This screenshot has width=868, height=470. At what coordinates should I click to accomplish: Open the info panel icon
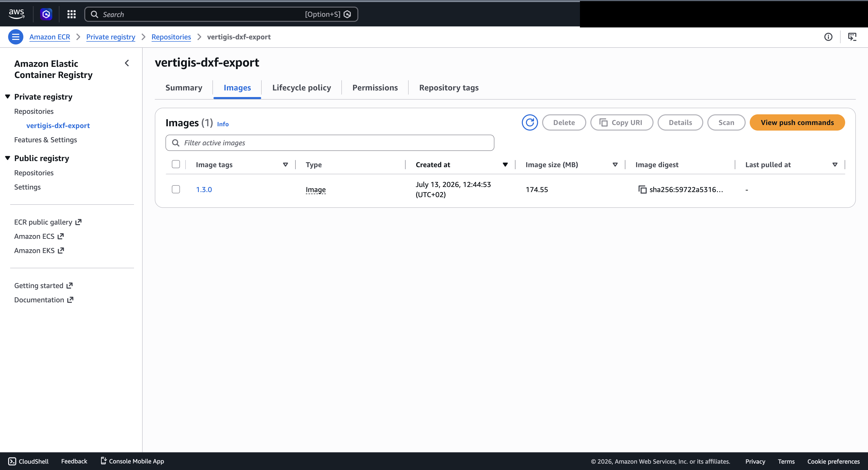point(828,37)
